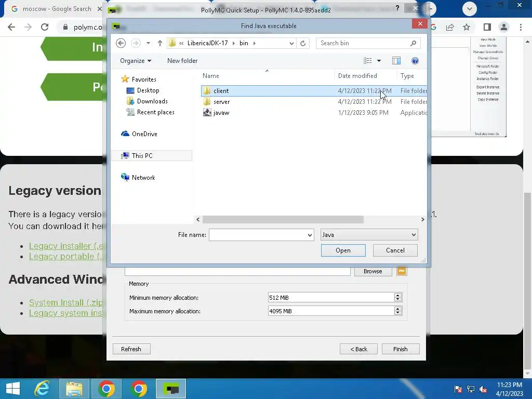The width and height of the screenshot is (532, 399).
Task: Sort by Date modified column
Action: tap(357, 76)
